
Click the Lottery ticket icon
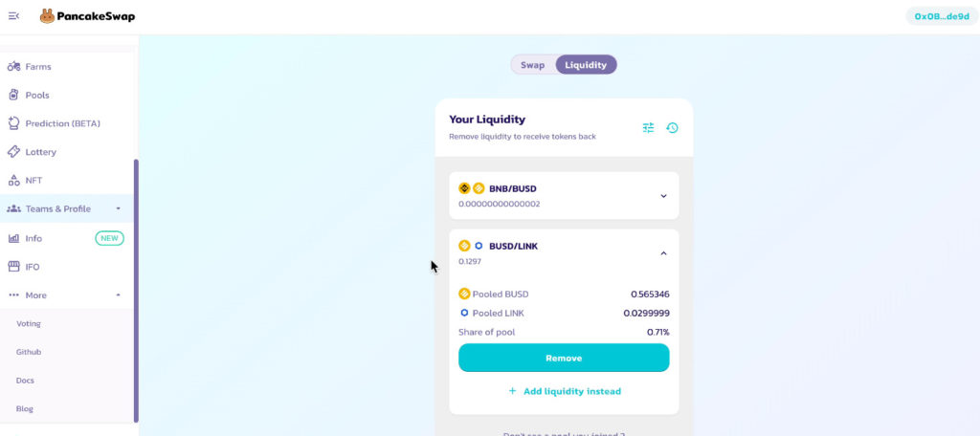pyautogui.click(x=13, y=152)
